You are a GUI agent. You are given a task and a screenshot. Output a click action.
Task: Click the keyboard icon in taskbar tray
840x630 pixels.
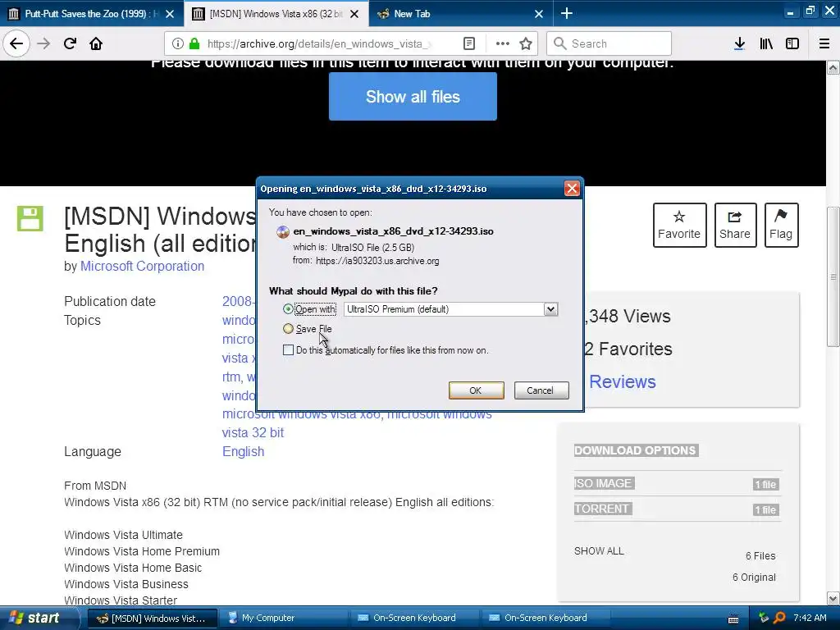(x=733, y=619)
